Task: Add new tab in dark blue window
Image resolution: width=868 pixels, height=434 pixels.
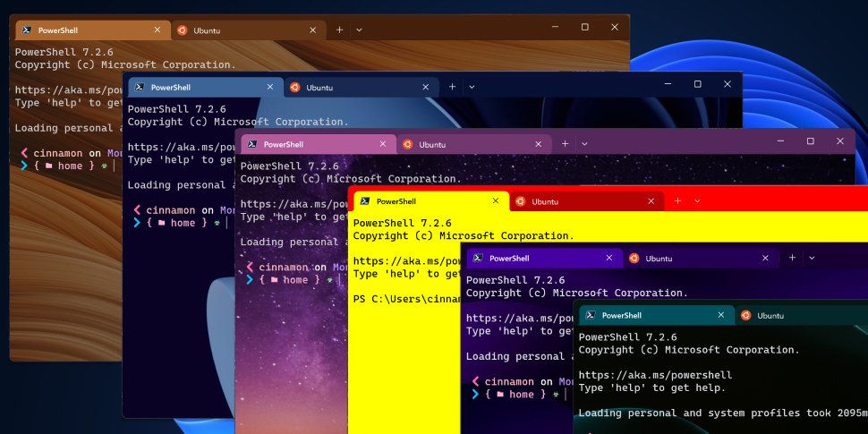Action: click(452, 87)
